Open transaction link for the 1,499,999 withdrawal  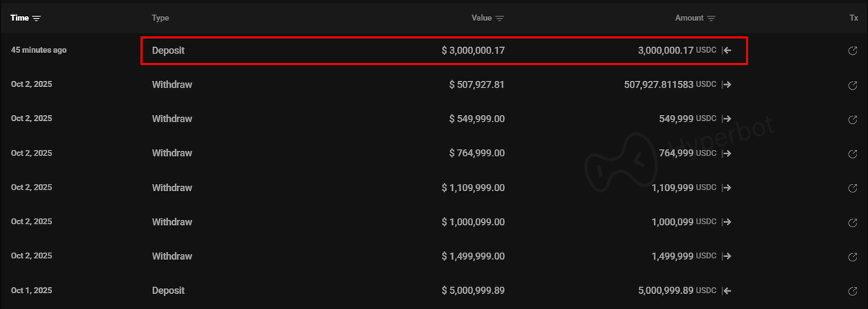[x=853, y=256]
